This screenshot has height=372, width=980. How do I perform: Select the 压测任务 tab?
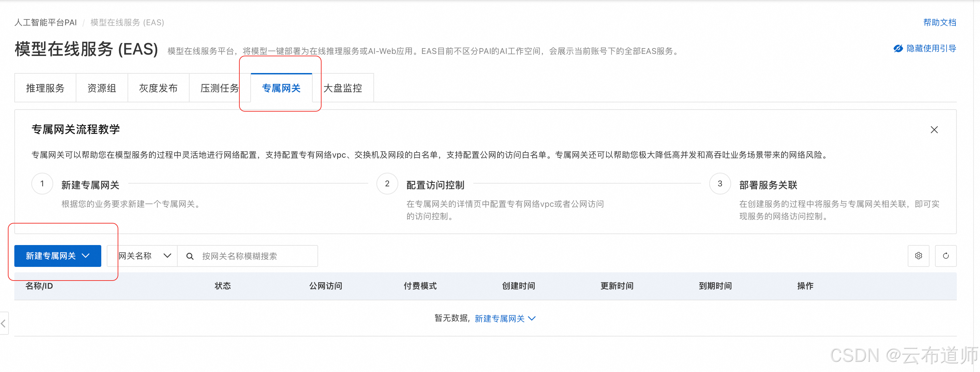tap(219, 88)
